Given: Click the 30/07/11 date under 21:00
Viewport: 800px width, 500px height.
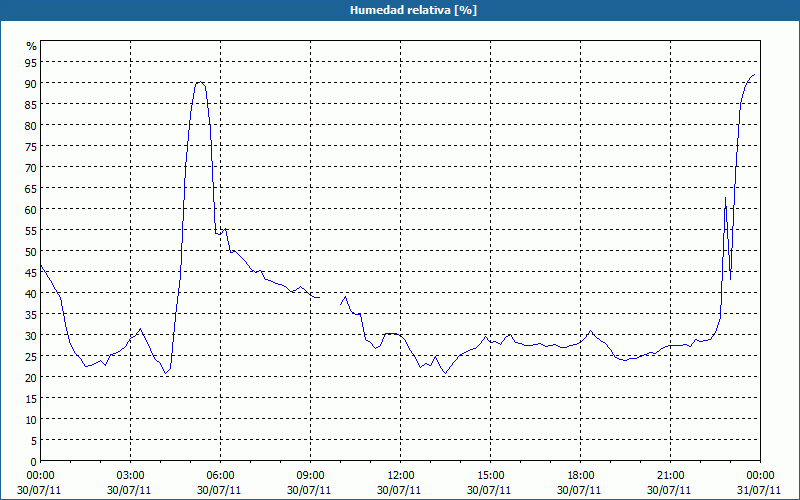Looking at the screenshot, I should [669, 490].
